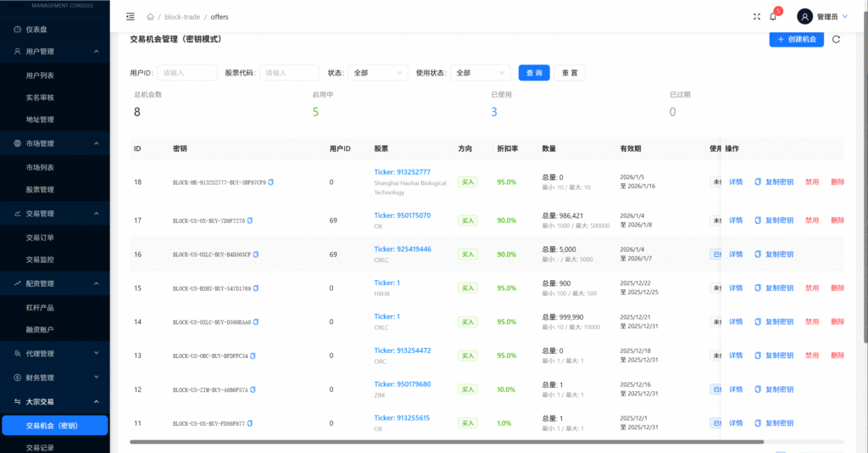Click the 创建机会 button
868x453 pixels.
796,39
